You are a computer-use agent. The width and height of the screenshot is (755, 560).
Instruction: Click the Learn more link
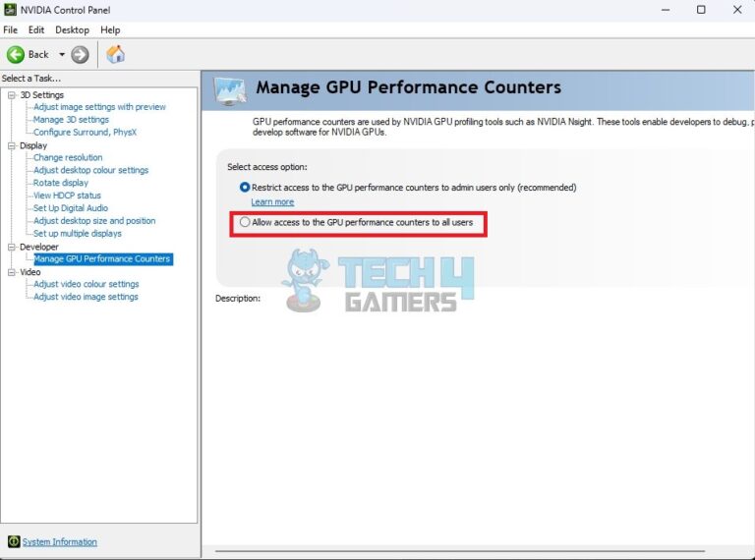[x=272, y=202]
